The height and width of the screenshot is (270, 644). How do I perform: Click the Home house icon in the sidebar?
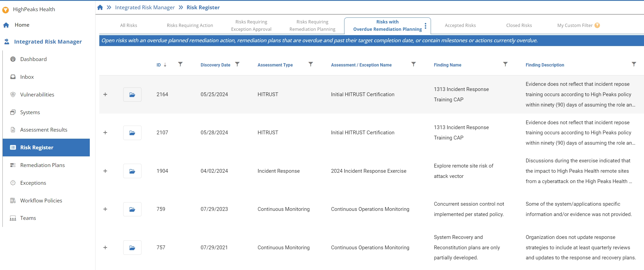click(6, 25)
